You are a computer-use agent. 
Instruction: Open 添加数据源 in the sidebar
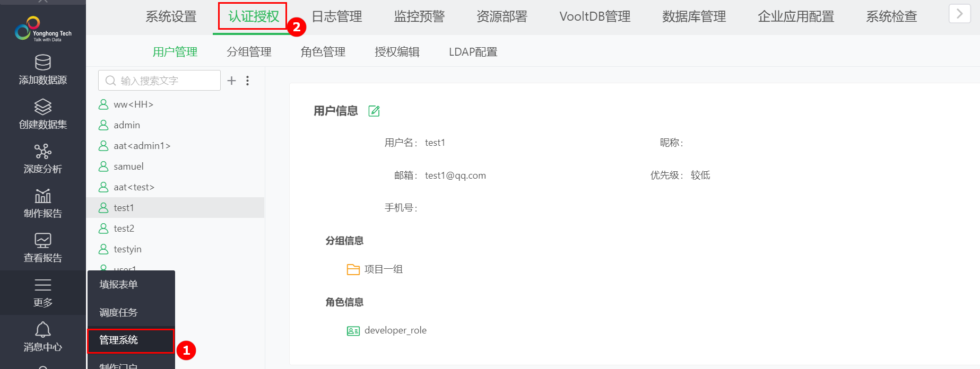[x=42, y=71]
